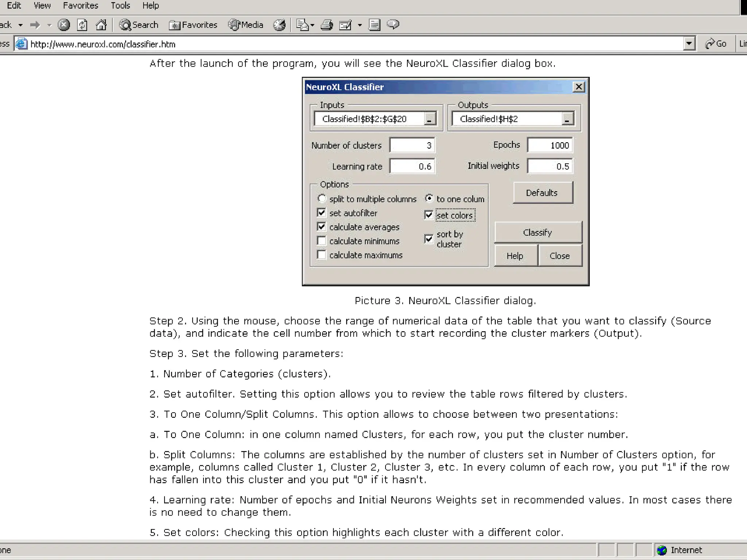Go to the Home page icon
Screen dimensions: 747x560
click(101, 25)
